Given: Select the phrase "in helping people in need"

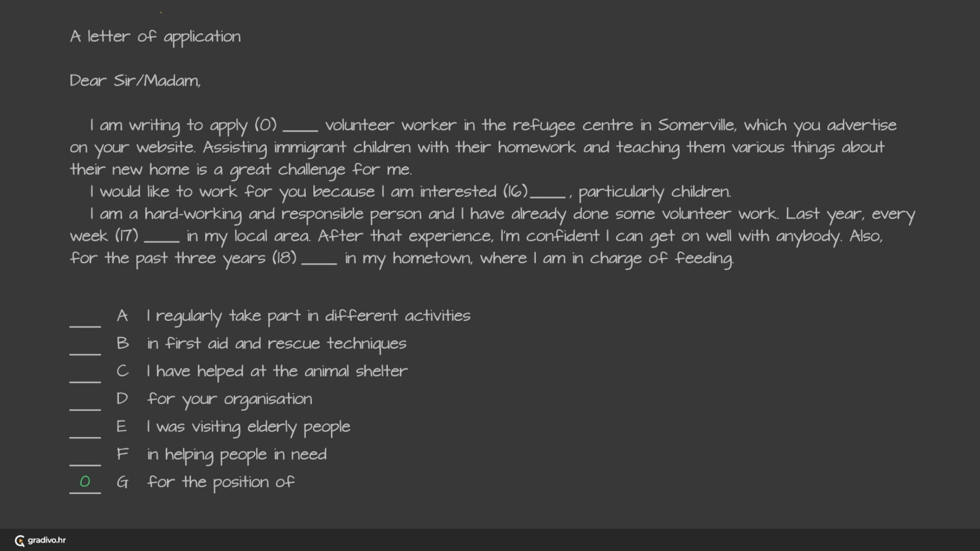Looking at the screenshot, I should point(236,455).
